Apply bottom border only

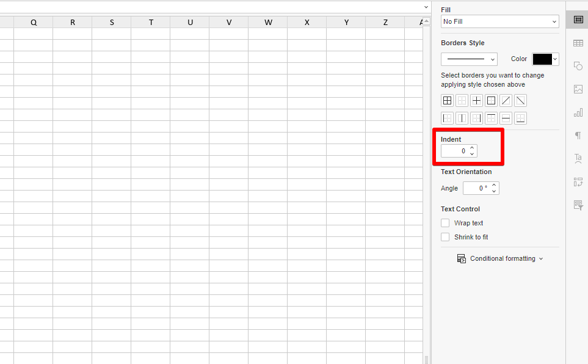(520, 118)
